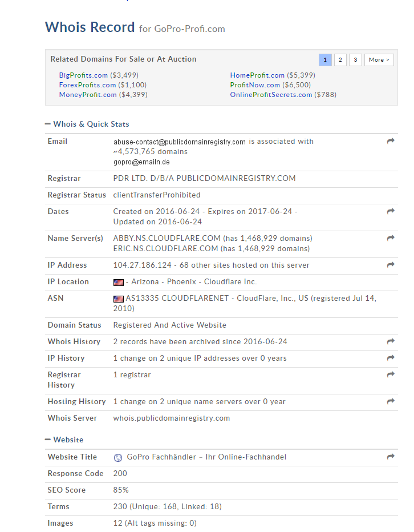
Task: Go to related domains page 1
Action: (x=325, y=60)
